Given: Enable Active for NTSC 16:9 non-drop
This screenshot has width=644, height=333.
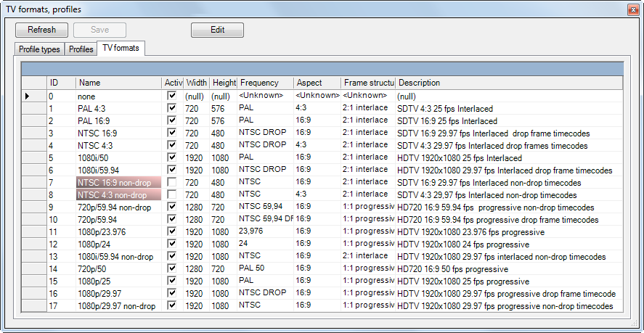Looking at the screenshot, I should point(171,182).
